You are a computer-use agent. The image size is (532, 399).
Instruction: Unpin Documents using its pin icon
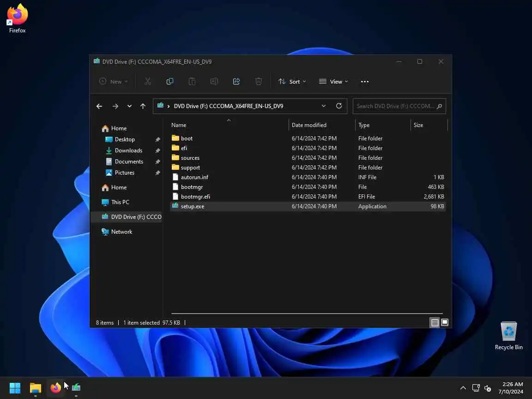[157, 162]
